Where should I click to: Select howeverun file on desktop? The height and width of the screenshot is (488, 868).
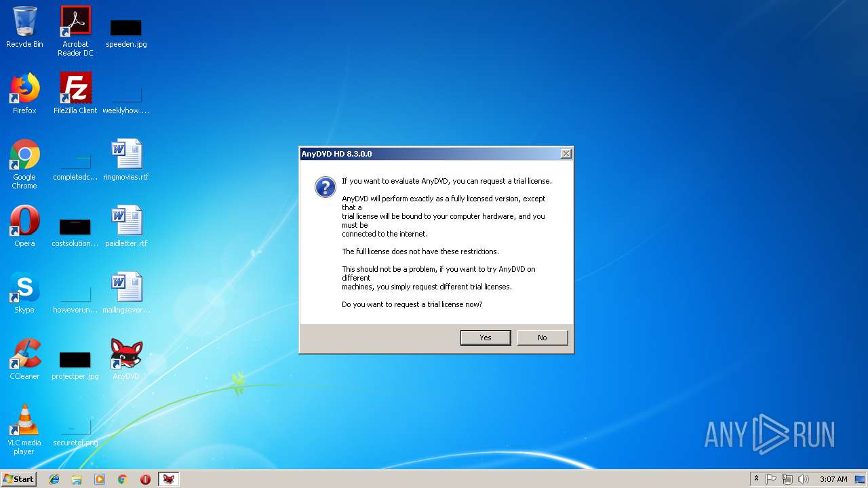tap(75, 298)
